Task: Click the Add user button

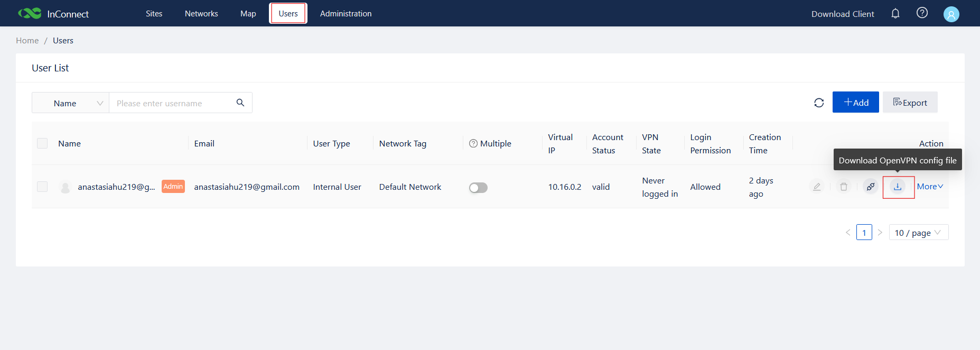Action: coord(856,102)
